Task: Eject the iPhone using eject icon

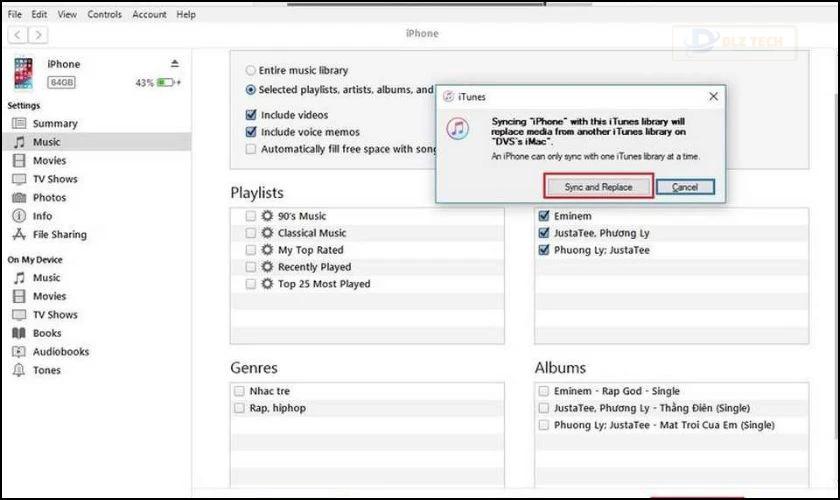Action: click(x=175, y=64)
